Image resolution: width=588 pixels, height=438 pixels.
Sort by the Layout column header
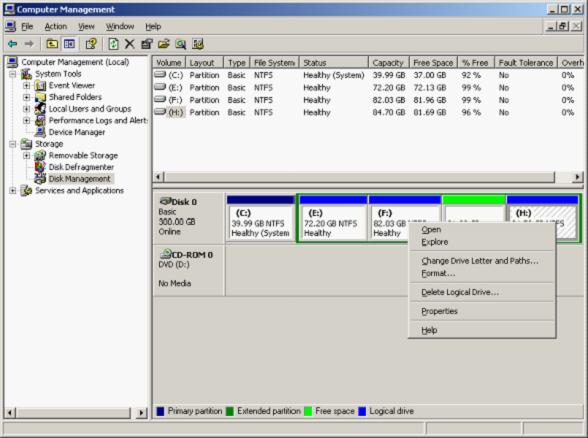coord(204,63)
